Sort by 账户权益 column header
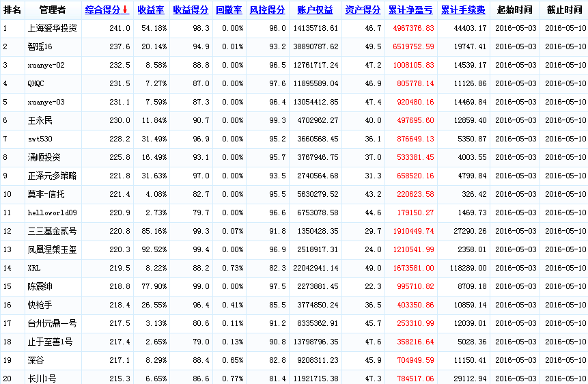The width and height of the screenshot is (588, 384). (x=315, y=10)
